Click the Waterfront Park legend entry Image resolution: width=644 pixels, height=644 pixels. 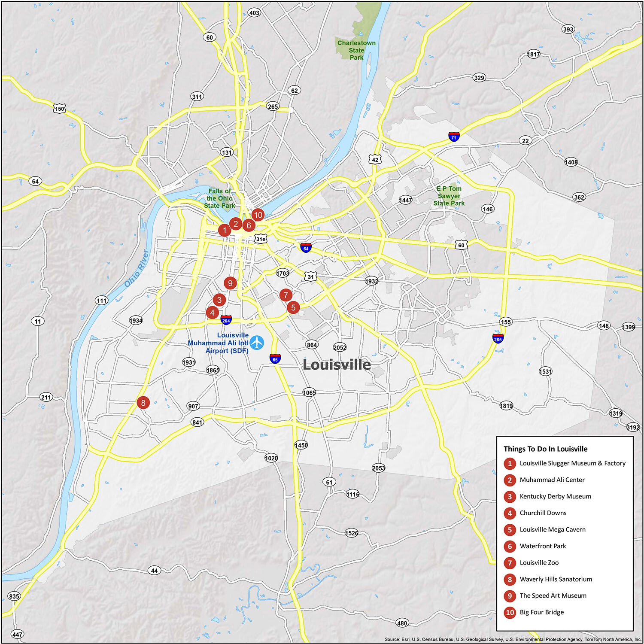[x=543, y=546]
